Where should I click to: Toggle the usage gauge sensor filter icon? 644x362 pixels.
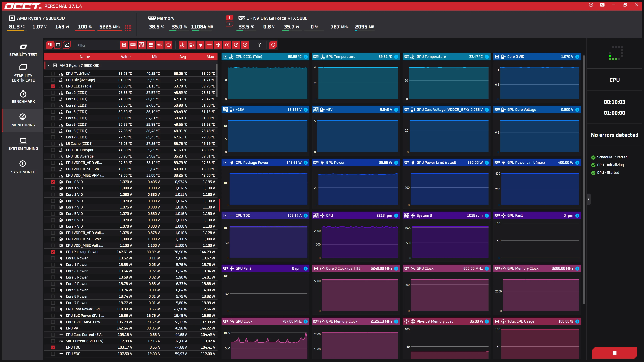pyautogui.click(x=236, y=45)
